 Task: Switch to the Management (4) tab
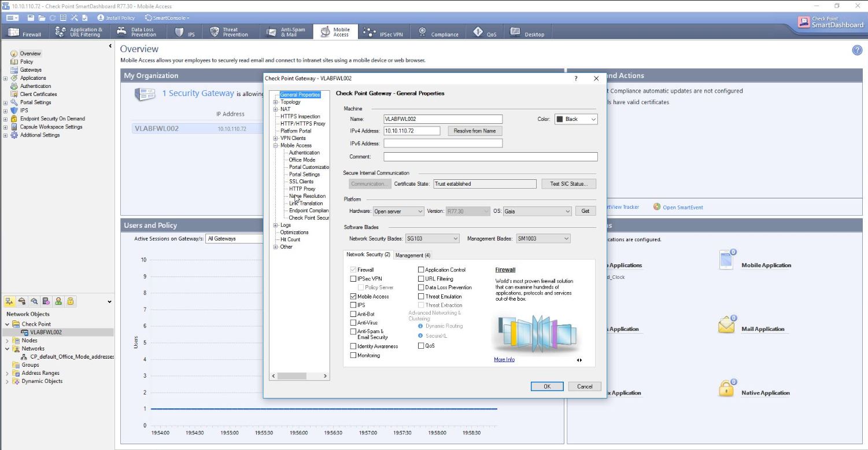click(413, 255)
